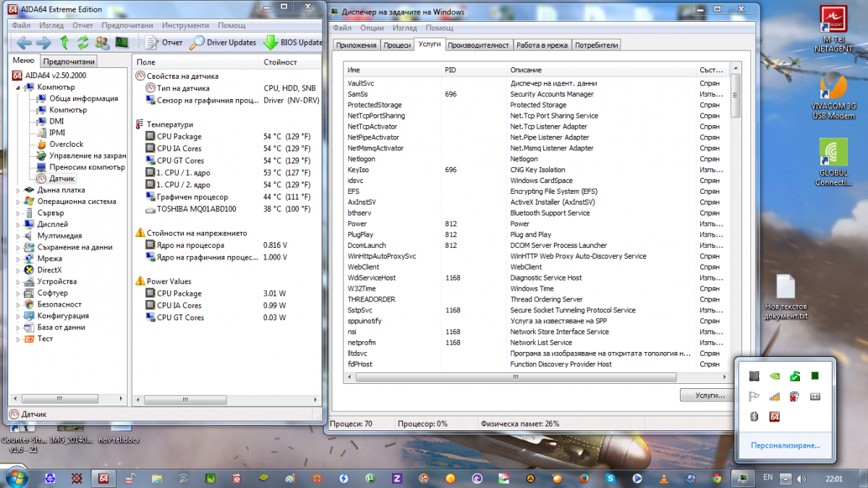Open BIOS Updates green arrow icon
Image resolution: width=868 pixels, height=488 pixels.
point(270,42)
